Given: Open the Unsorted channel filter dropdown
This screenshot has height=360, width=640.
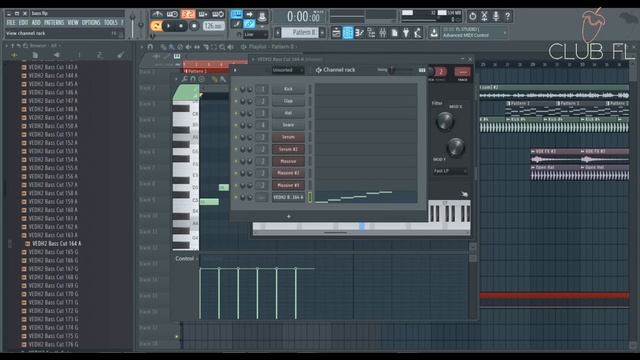Looking at the screenshot, I should 288,70.
